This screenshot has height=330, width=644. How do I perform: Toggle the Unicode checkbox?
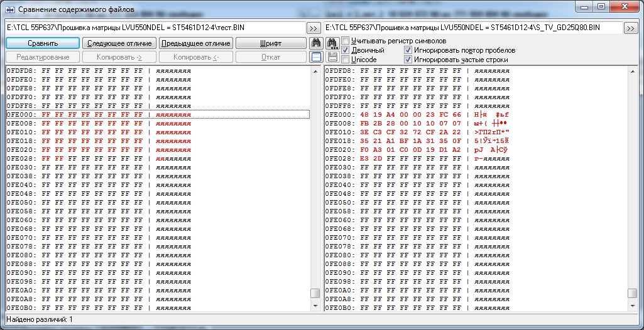click(x=346, y=60)
